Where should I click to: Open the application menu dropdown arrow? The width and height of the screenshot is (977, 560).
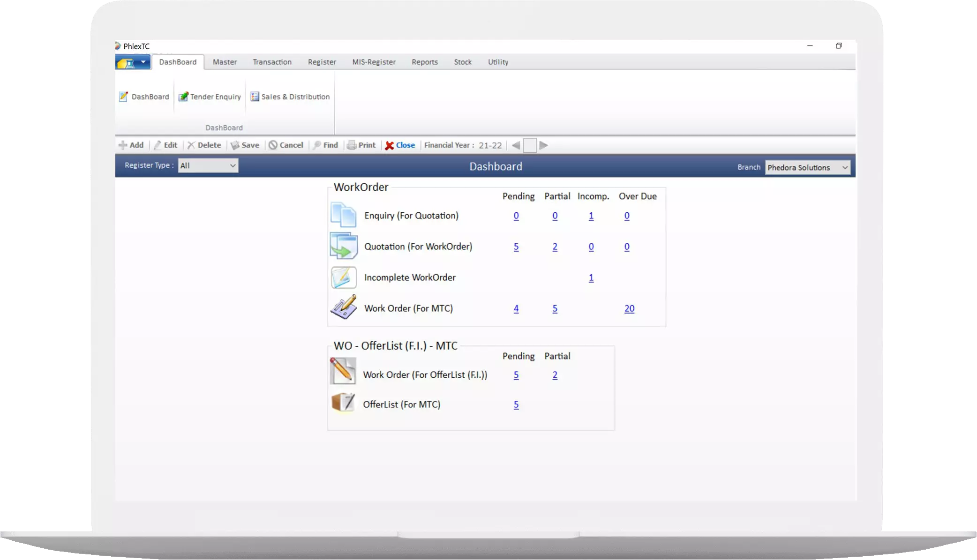(x=143, y=62)
